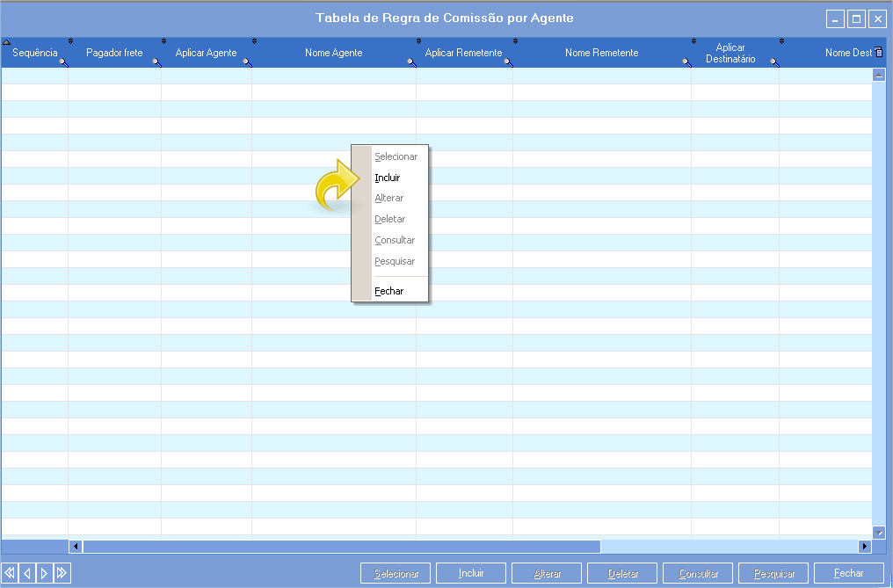Open the search magnifier in Aplicar Destinatário header
The image size is (893, 588).
click(x=774, y=62)
